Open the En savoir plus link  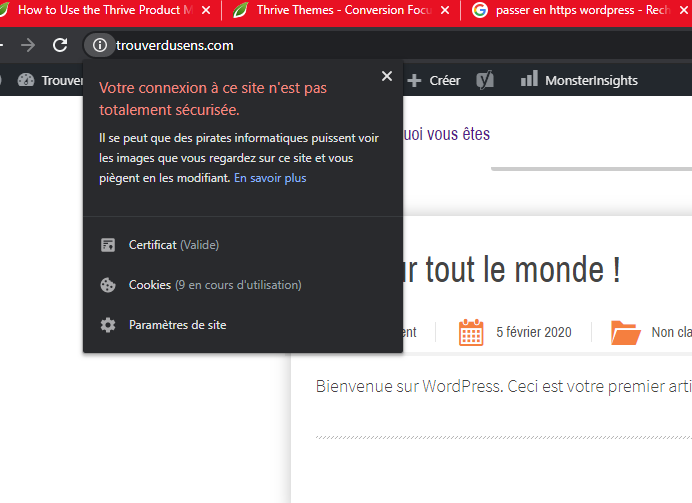(x=270, y=178)
